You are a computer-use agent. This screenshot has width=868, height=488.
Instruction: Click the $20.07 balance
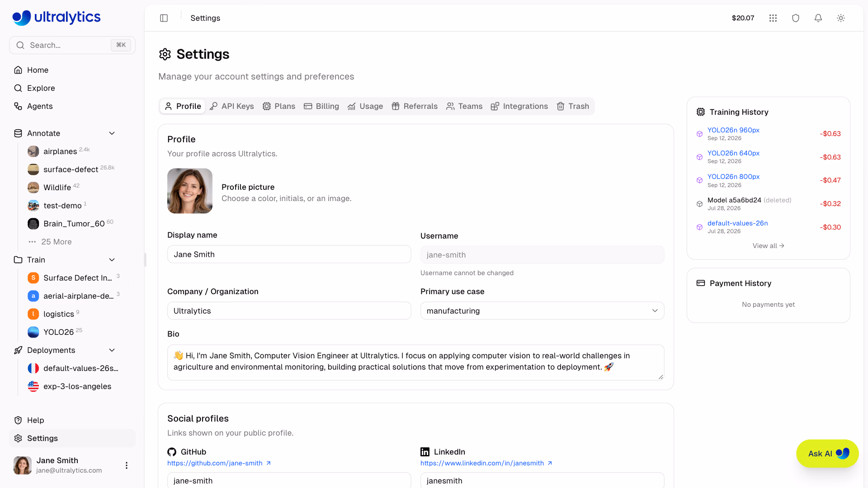(x=743, y=18)
